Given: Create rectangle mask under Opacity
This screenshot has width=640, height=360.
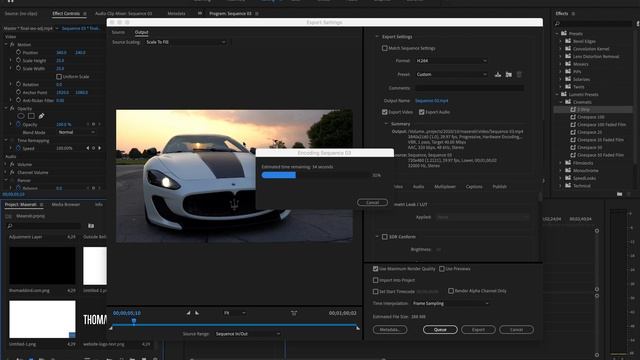Looking at the screenshot, I should point(31,116).
